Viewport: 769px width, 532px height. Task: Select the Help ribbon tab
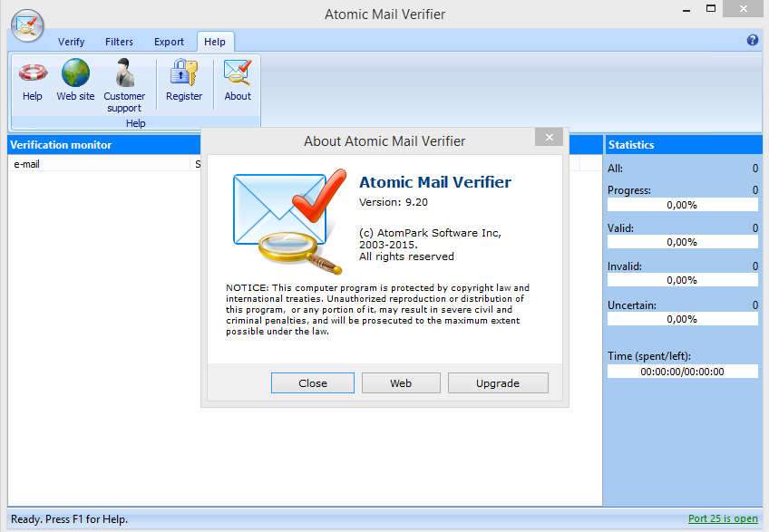tap(215, 42)
